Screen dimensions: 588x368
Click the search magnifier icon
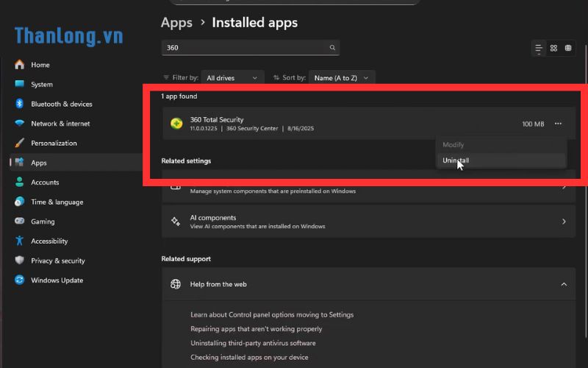click(332, 48)
